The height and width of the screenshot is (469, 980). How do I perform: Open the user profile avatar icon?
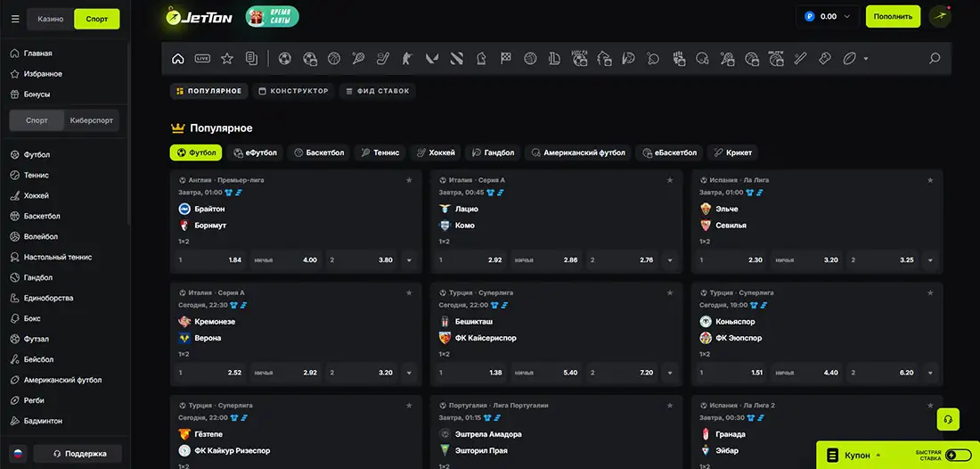[x=940, y=17]
